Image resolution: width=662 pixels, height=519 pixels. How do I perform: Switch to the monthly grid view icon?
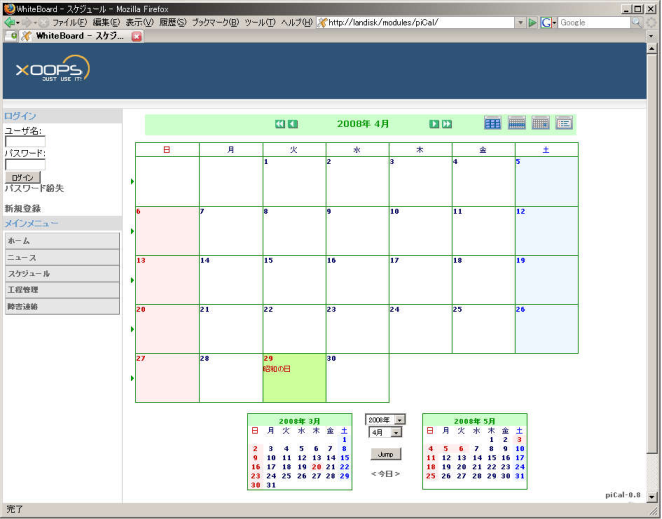492,123
